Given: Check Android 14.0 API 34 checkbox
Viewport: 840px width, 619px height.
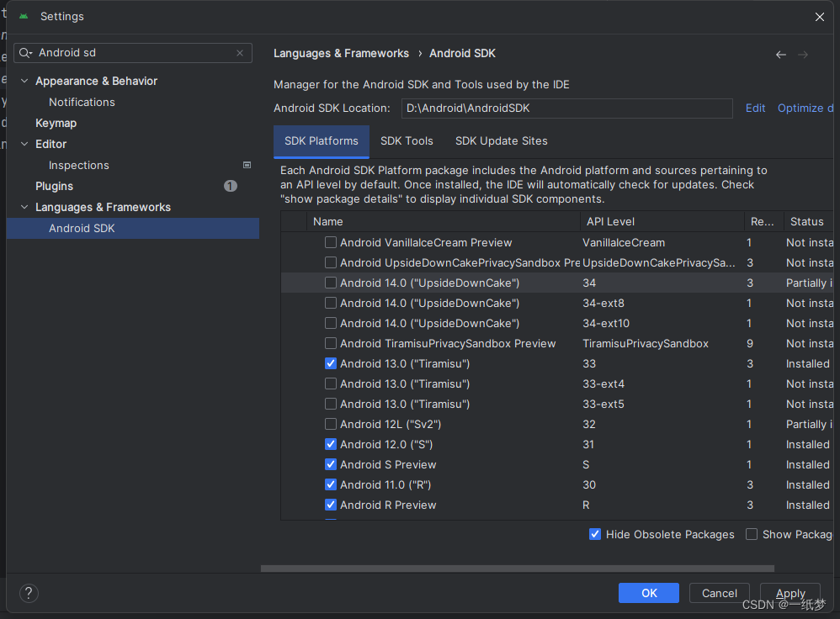Looking at the screenshot, I should coord(331,283).
